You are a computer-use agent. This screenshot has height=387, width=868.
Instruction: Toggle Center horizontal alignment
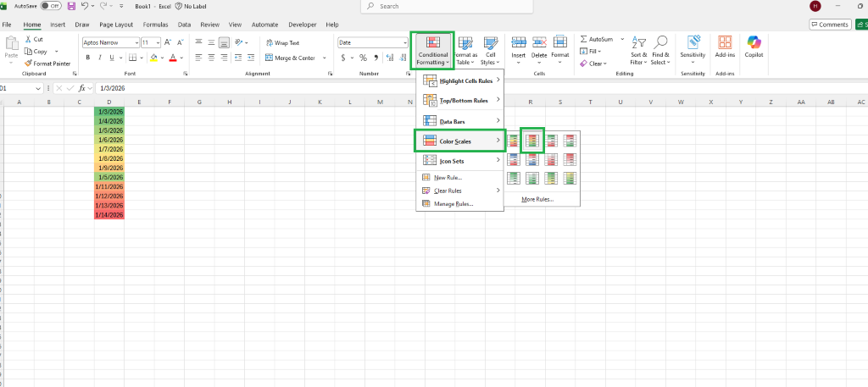[211, 58]
